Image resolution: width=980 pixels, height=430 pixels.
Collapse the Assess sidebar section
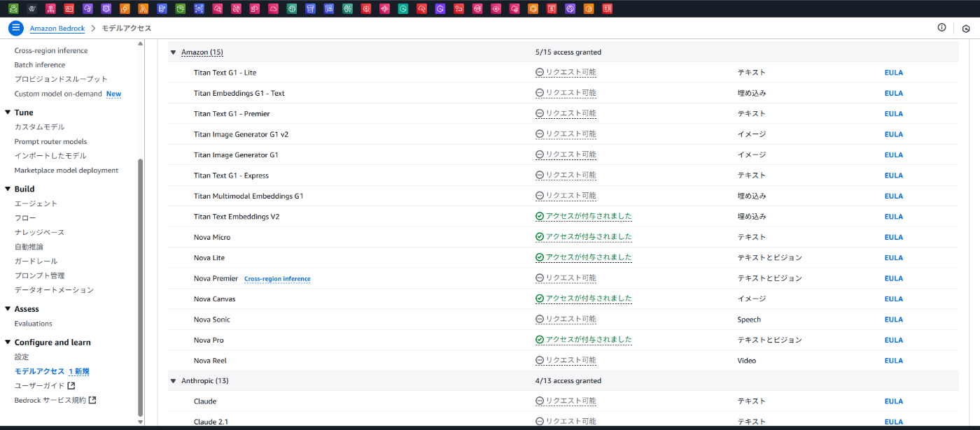click(8, 309)
